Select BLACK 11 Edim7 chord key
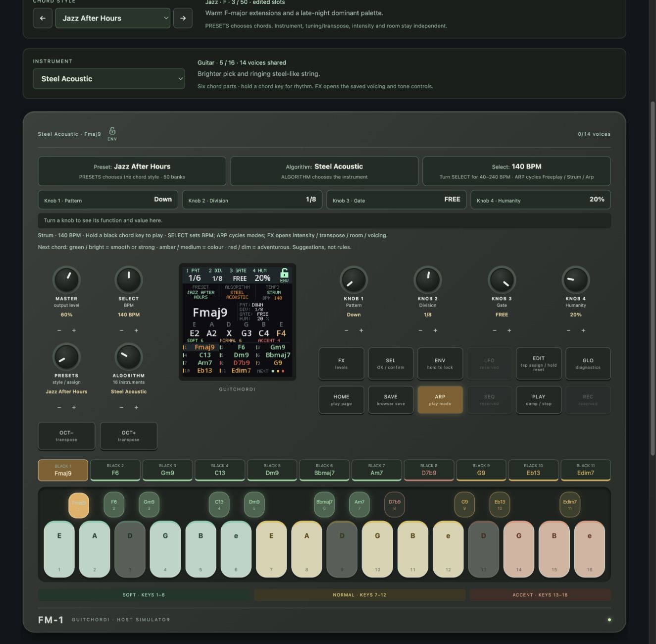656x644 pixels. click(586, 470)
